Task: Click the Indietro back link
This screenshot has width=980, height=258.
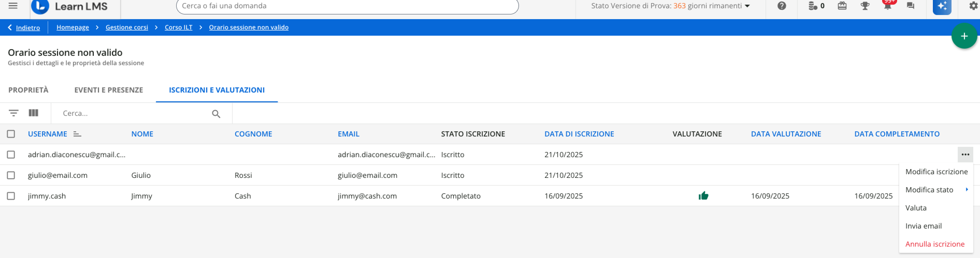Action: [x=27, y=27]
